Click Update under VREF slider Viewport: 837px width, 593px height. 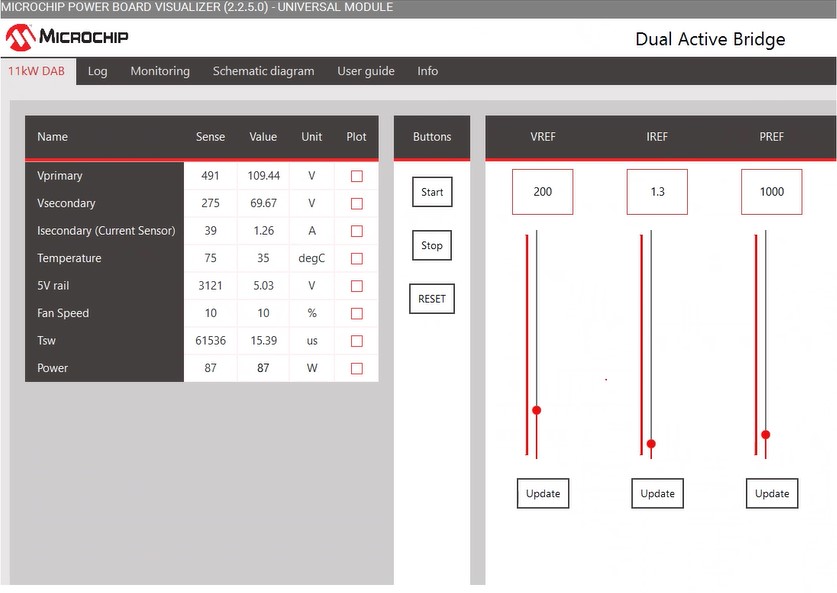(x=543, y=494)
